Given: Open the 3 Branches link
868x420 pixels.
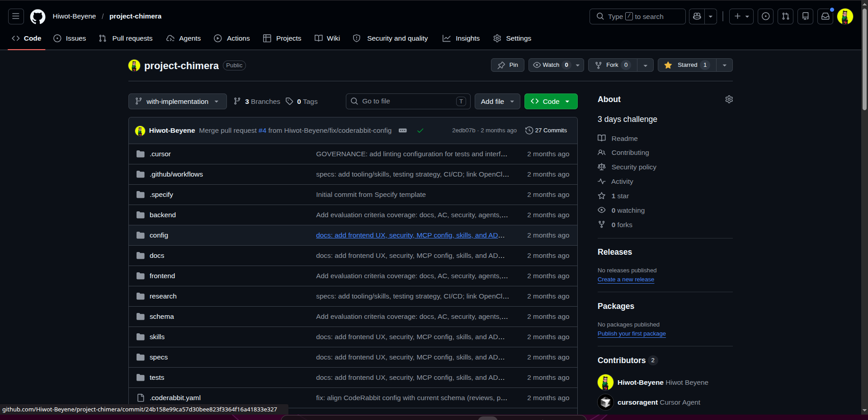Looking at the screenshot, I should pyautogui.click(x=257, y=102).
